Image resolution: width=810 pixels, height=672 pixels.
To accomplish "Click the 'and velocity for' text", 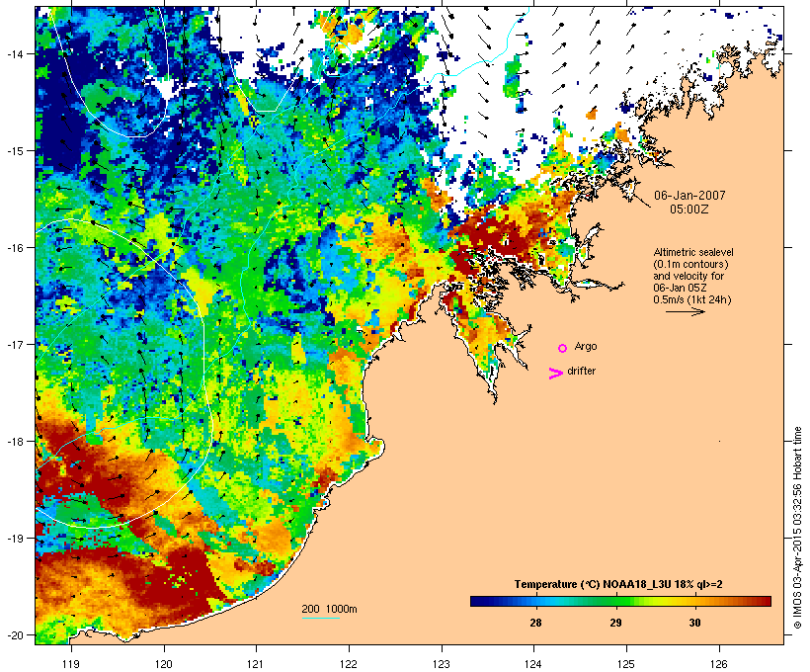I will click(x=688, y=276).
